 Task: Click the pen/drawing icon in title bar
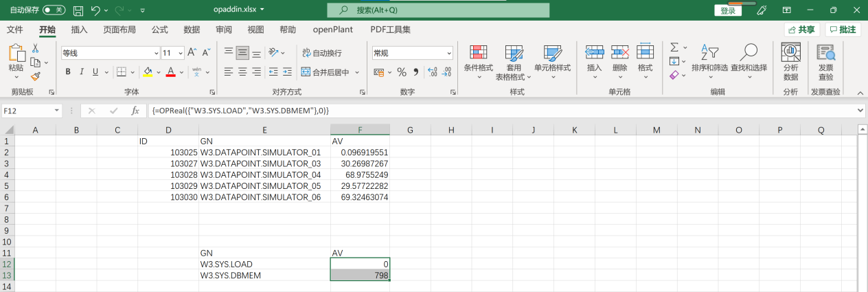coord(761,10)
